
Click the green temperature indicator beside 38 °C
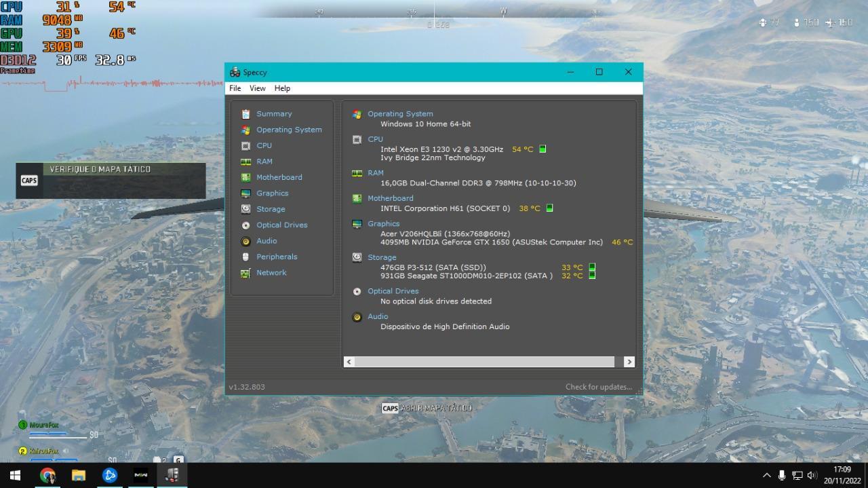[549, 208]
